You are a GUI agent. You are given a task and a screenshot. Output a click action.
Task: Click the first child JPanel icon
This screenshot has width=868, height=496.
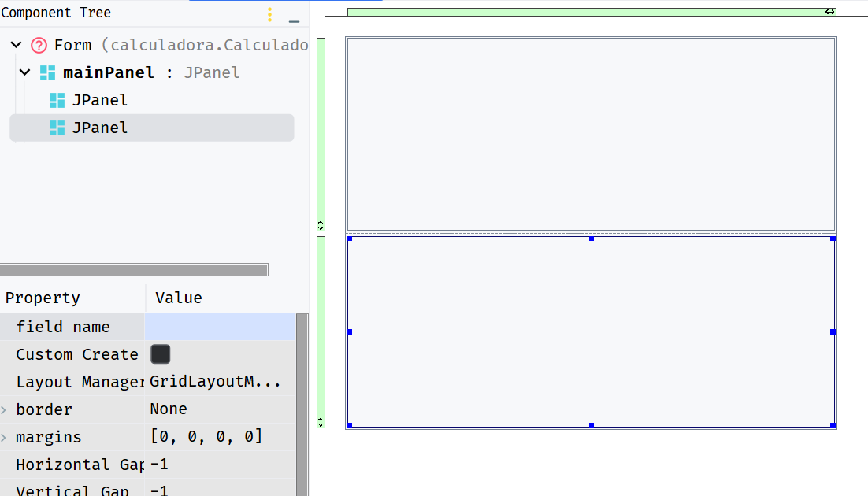click(x=57, y=100)
